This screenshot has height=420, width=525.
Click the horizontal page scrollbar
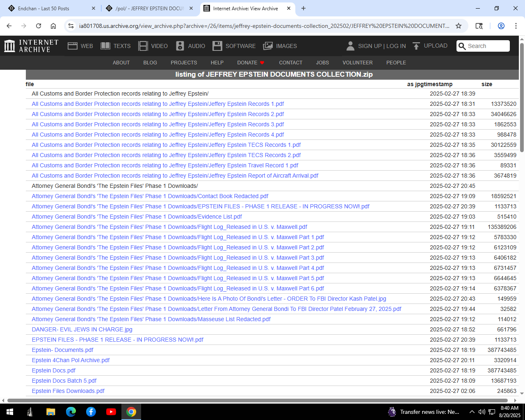point(258,400)
